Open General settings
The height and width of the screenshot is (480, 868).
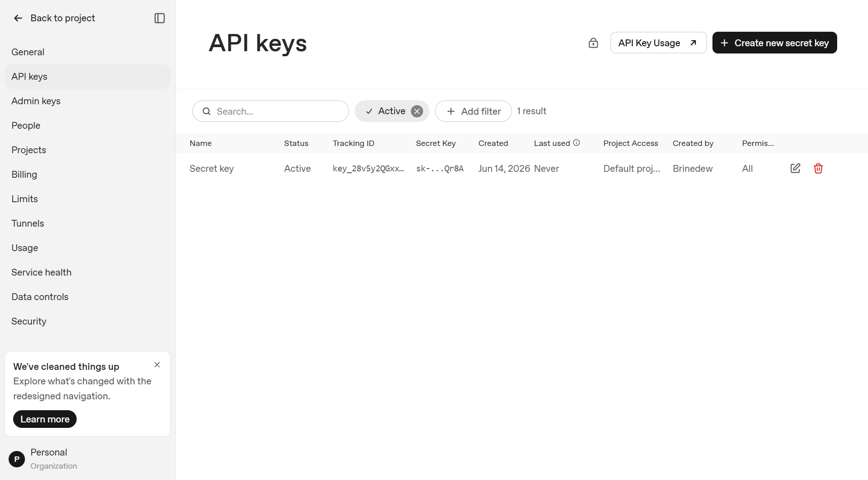88,52
